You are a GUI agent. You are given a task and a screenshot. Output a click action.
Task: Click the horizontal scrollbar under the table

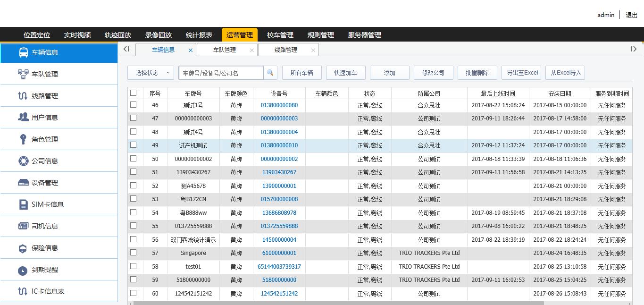pos(338,303)
